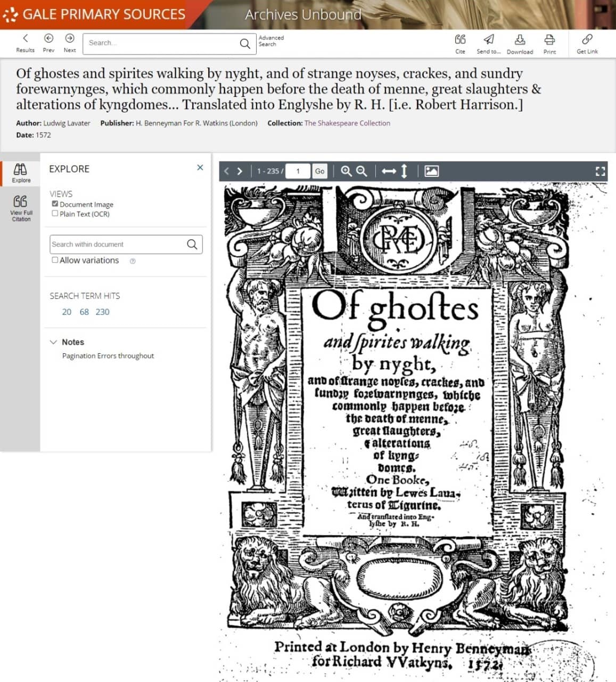Open the Get Link tool
The width and height of the screenshot is (616, 682).
point(587,44)
